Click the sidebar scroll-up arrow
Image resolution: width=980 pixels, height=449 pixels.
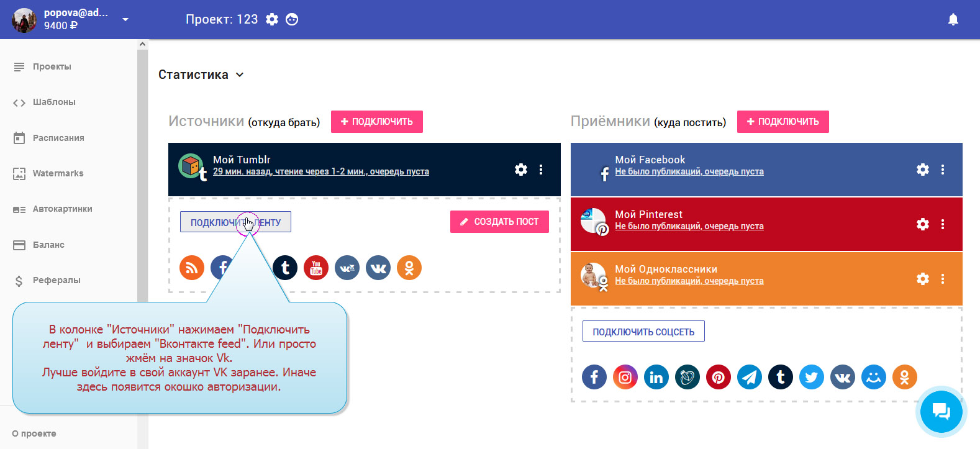[142, 44]
